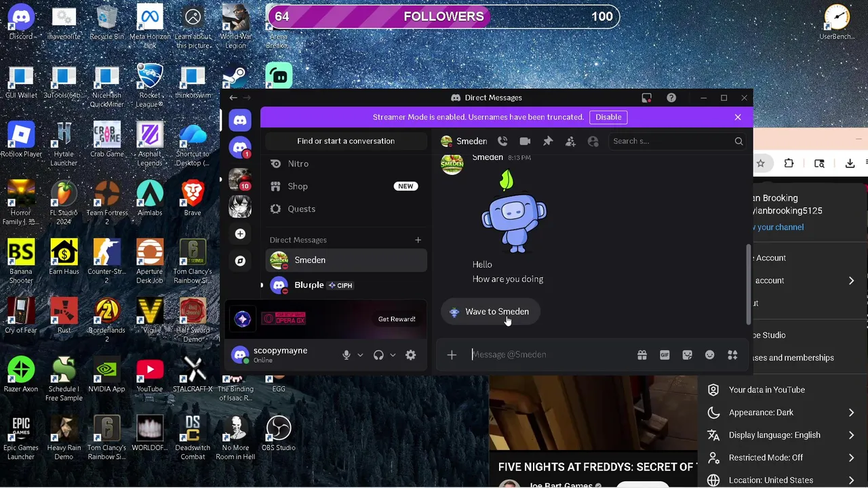Viewport: 868px width, 488px height.
Task: Start a voice call with Smeden
Action: 502,141
